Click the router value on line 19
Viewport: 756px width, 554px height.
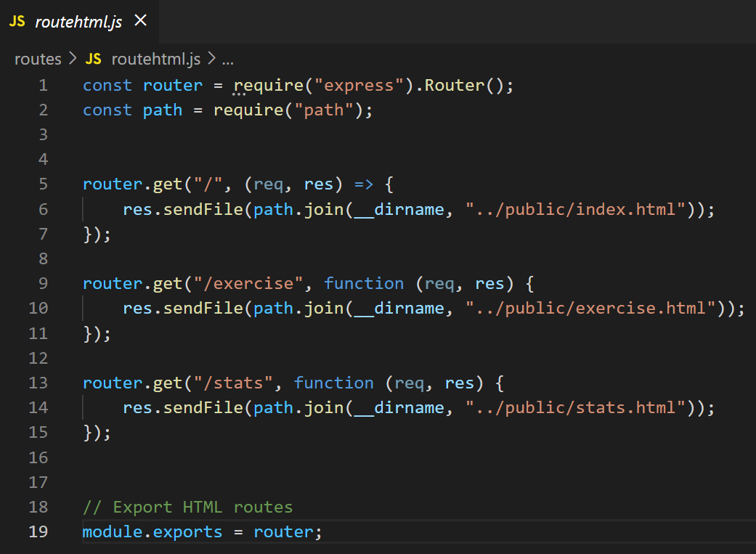(x=283, y=531)
